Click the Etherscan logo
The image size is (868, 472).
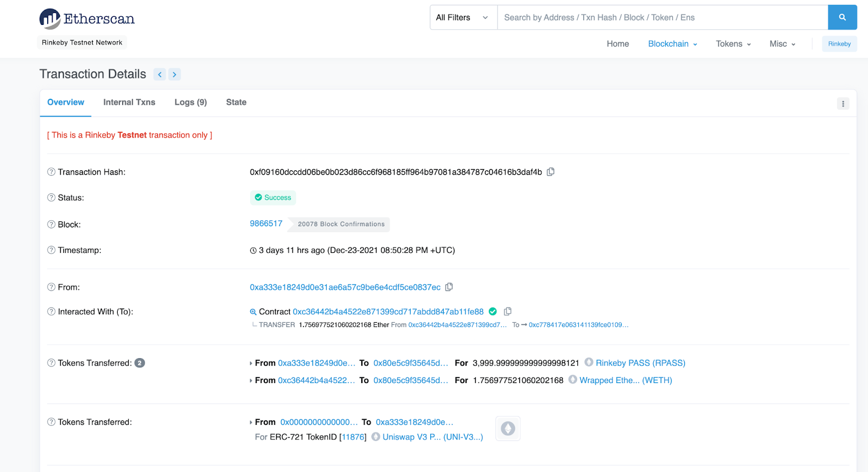click(87, 19)
